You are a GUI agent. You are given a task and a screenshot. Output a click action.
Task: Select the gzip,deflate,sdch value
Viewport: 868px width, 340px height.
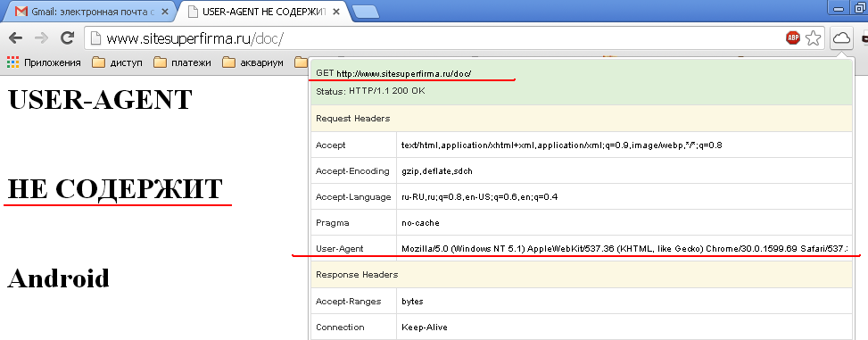pos(437,171)
